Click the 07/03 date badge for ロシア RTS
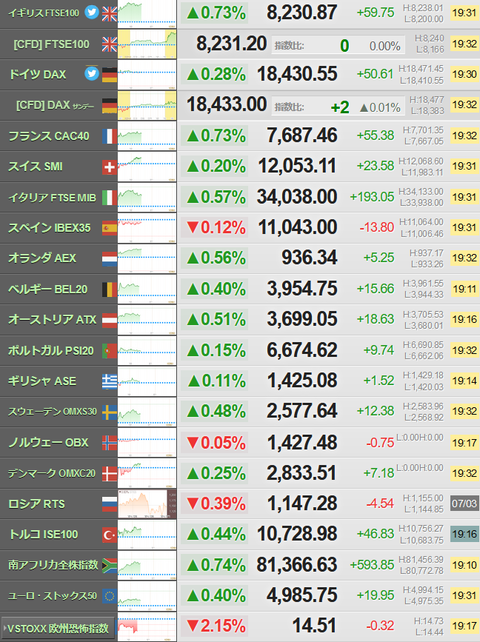The width and height of the screenshot is (480, 642). [x=464, y=503]
